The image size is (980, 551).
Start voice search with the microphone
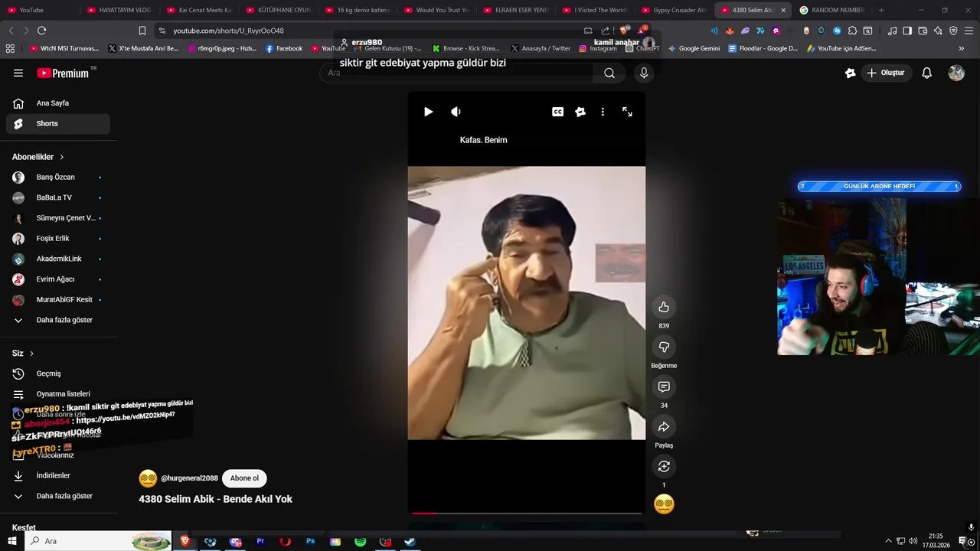pos(644,73)
